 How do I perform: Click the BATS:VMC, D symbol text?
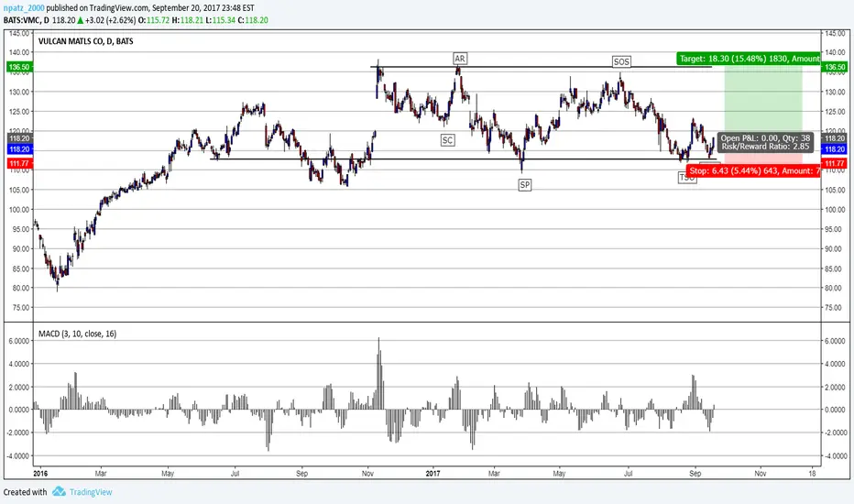pyautogui.click(x=27, y=20)
